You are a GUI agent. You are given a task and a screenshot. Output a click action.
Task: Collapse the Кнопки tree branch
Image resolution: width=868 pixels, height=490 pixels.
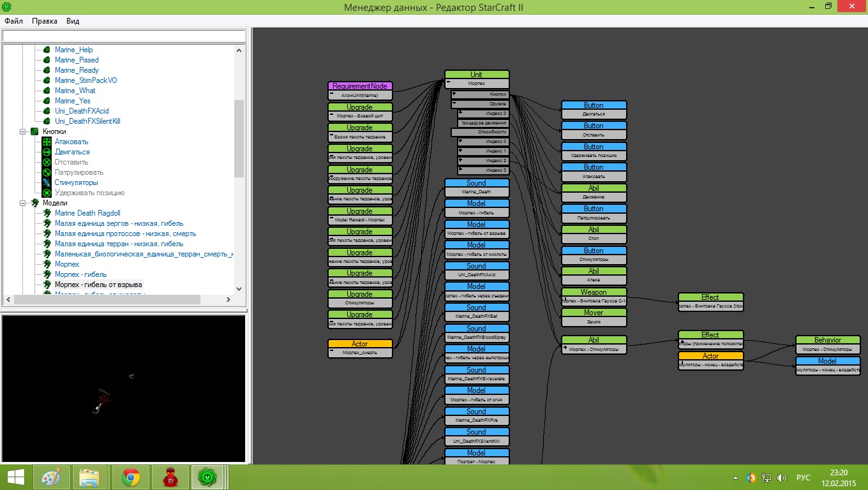point(24,131)
